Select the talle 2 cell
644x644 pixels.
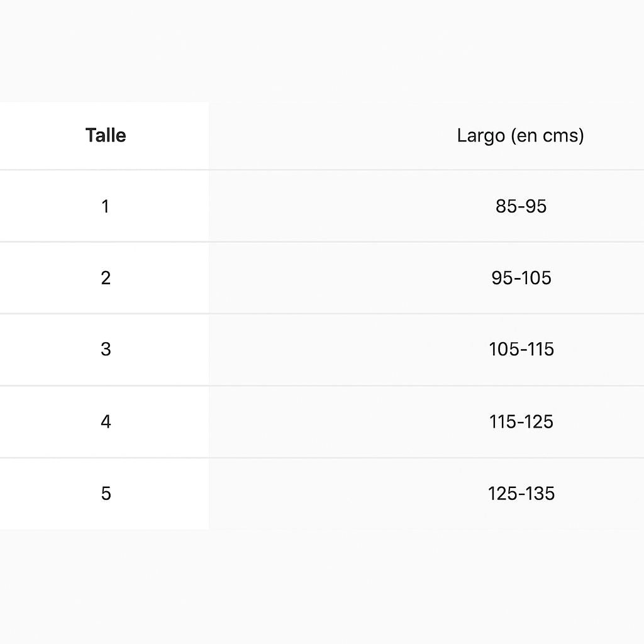[105, 278]
